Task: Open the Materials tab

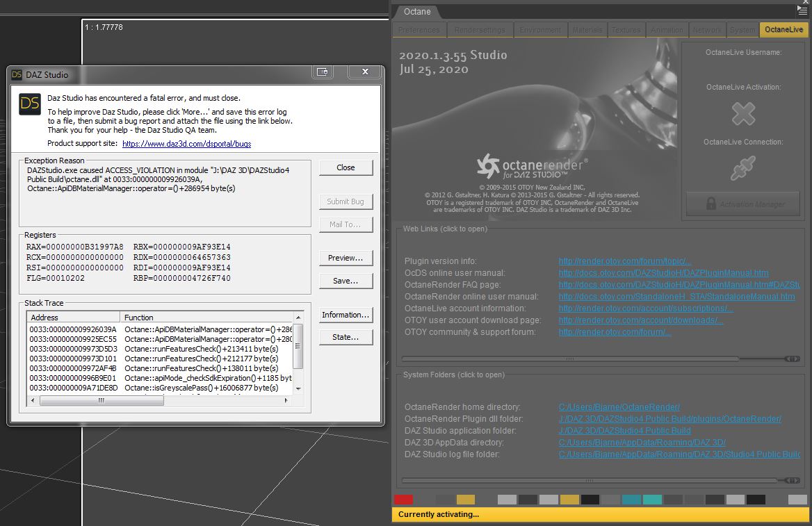Action: [x=587, y=30]
